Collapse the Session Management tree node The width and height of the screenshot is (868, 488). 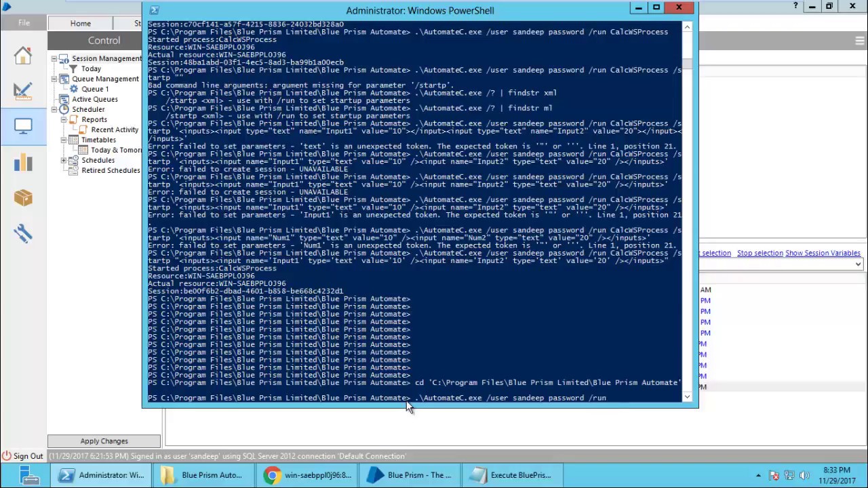click(54, 59)
